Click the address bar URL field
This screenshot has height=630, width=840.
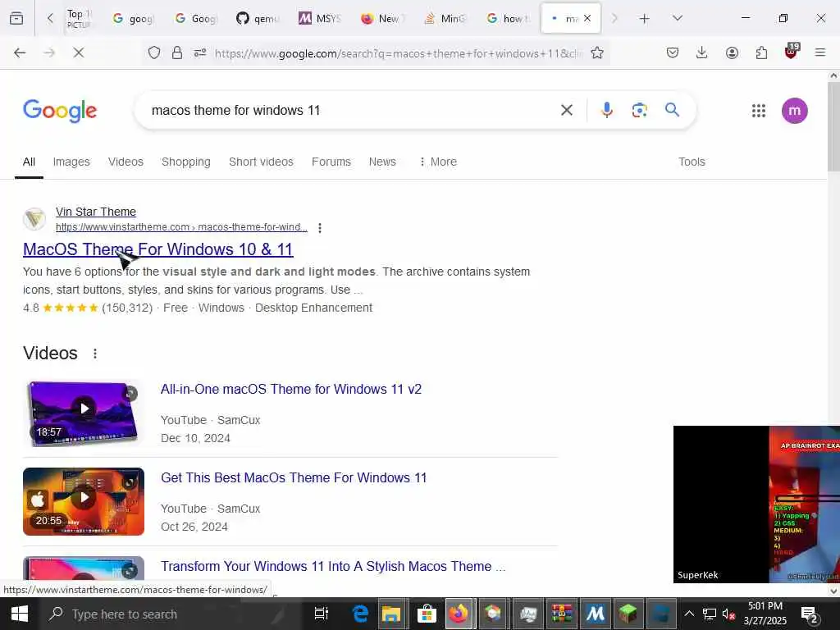click(x=397, y=53)
